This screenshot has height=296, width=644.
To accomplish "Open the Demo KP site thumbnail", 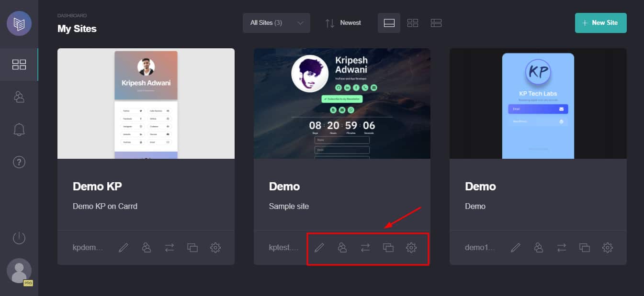I will (x=146, y=103).
